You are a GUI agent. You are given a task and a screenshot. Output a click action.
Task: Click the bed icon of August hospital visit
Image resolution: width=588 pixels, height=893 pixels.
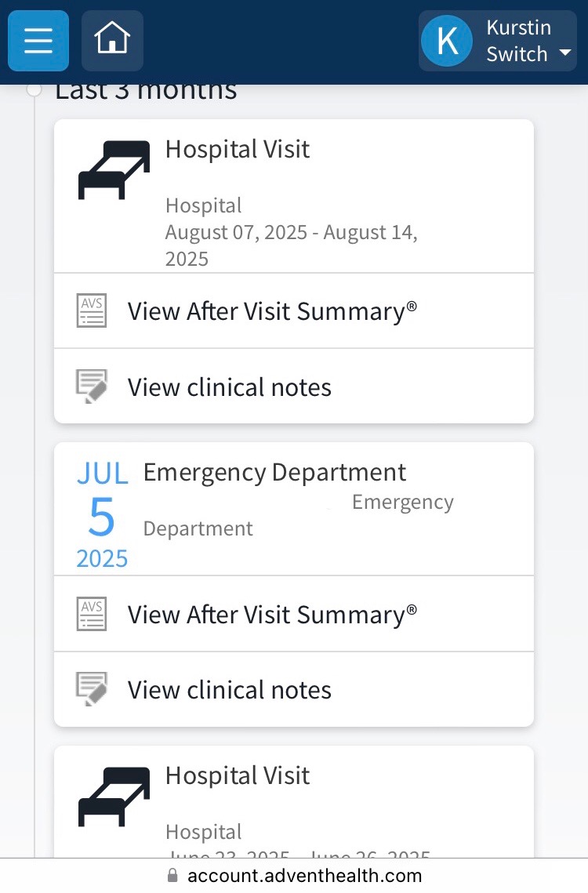(x=114, y=169)
